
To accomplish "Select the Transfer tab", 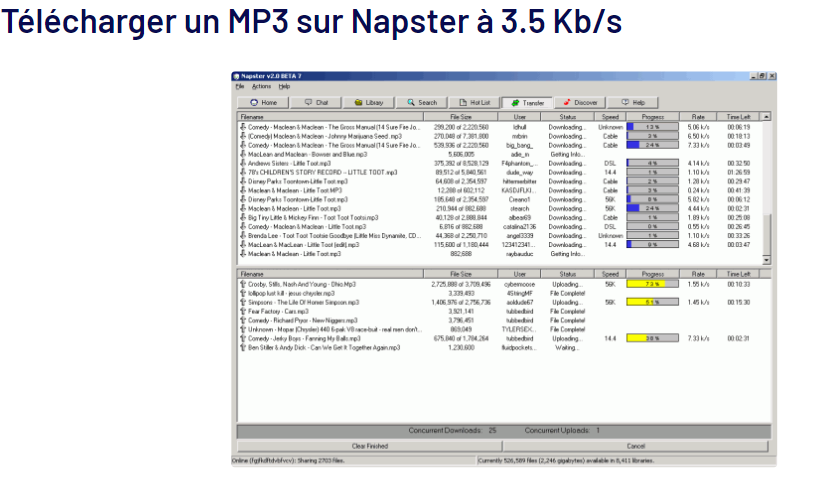I will tap(527, 103).
